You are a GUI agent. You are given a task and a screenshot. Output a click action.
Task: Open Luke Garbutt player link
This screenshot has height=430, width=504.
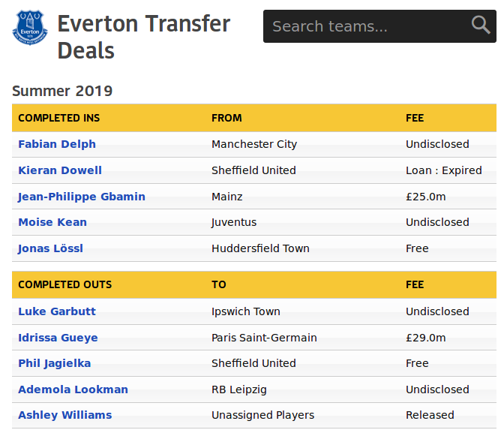tap(57, 311)
